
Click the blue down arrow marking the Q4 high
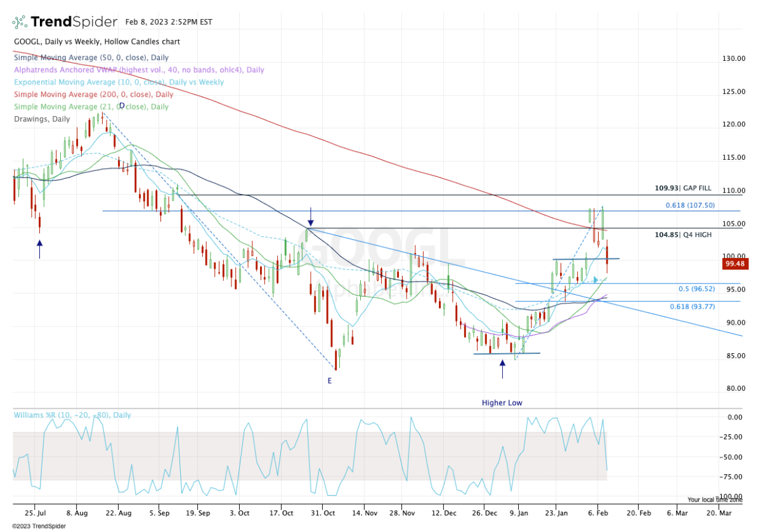tap(311, 216)
